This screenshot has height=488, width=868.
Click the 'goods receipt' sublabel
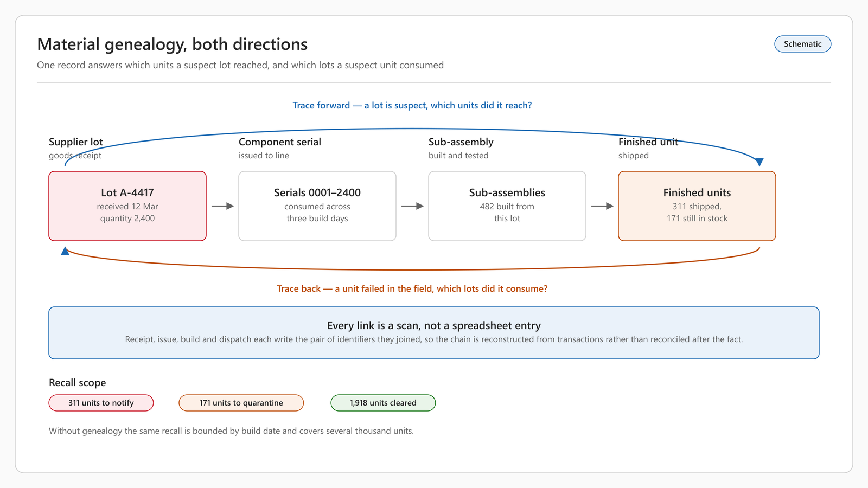[75, 156]
